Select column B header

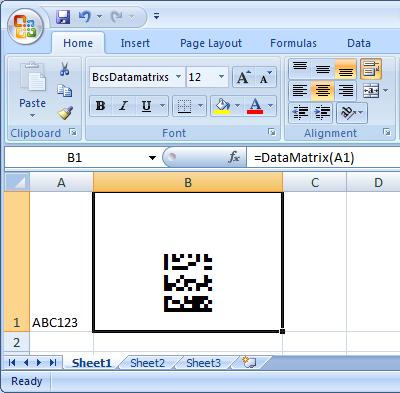point(188,182)
